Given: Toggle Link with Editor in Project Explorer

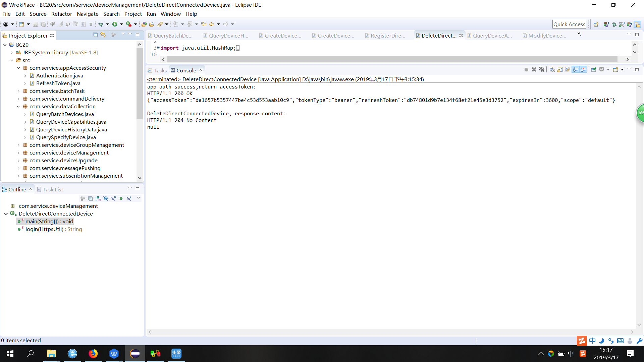Looking at the screenshot, I should click(x=103, y=35).
